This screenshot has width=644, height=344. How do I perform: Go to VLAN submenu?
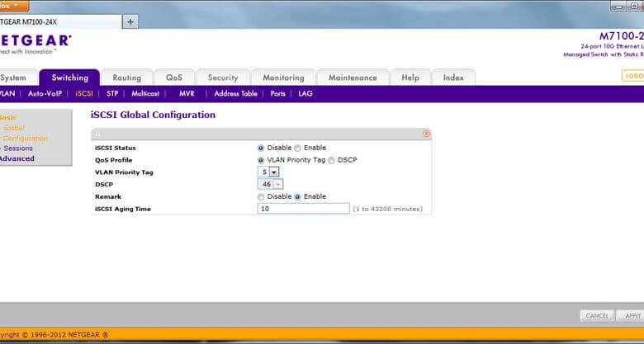click(x=7, y=93)
